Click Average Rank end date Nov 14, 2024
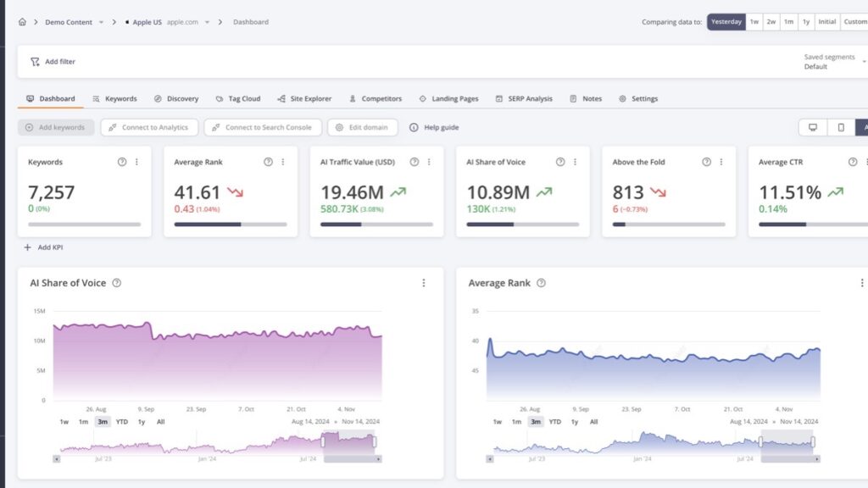Screen dimensions: 868x488 798,422
